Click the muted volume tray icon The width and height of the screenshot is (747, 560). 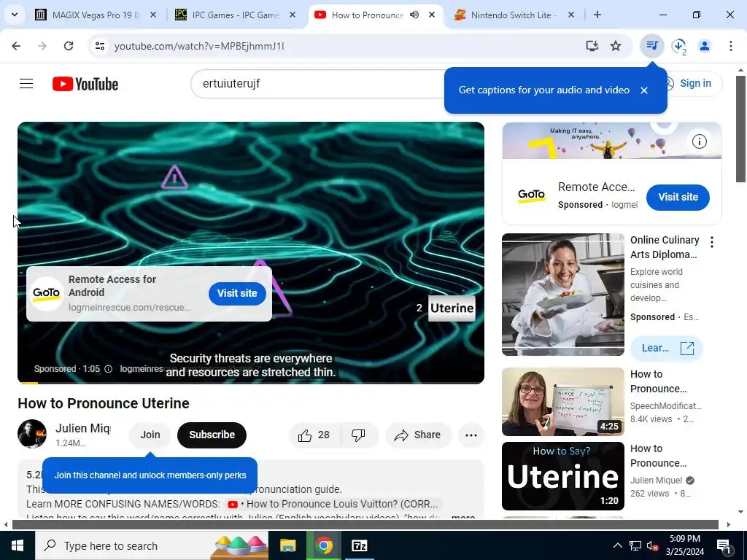(652, 545)
